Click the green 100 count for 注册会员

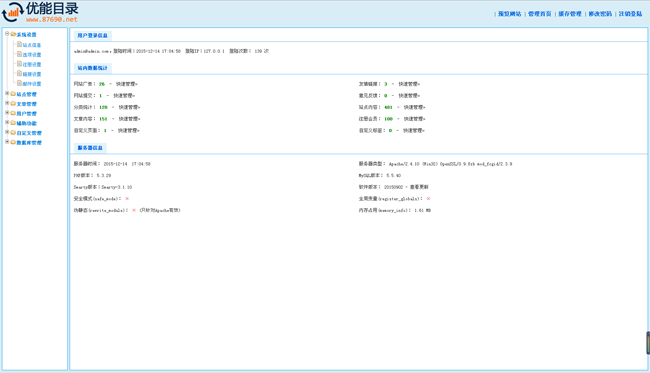click(388, 119)
